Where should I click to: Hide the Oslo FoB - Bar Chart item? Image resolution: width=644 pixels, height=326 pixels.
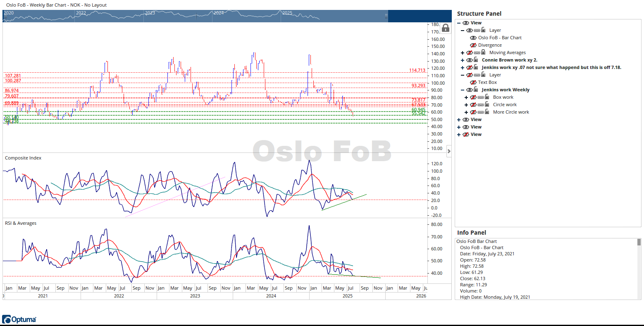click(x=473, y=38)
